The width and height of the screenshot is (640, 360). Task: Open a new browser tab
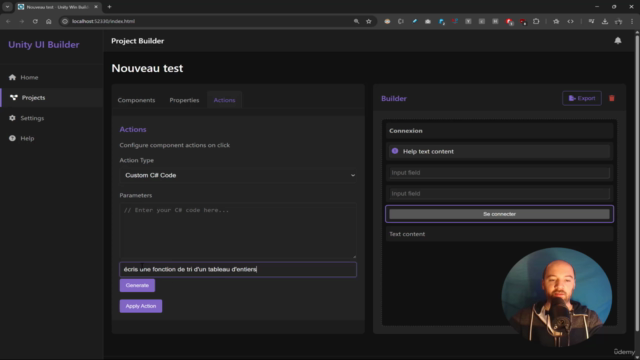coord(109,7)
